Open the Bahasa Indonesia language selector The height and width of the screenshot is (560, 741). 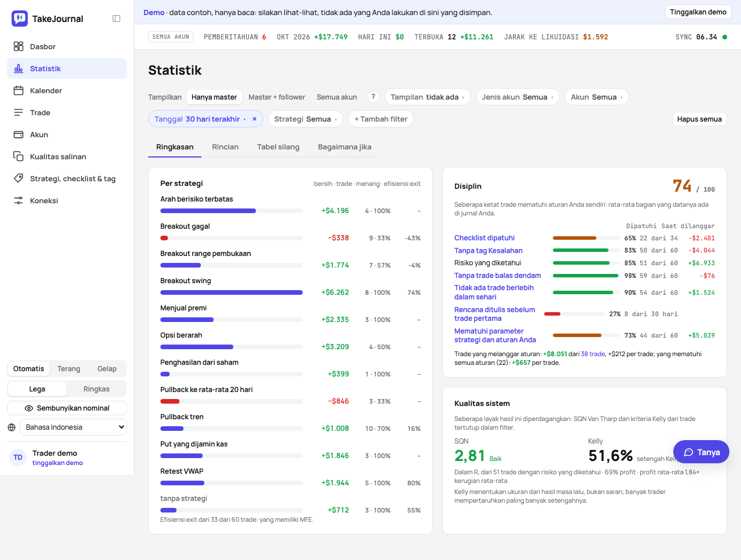point(73,427)
